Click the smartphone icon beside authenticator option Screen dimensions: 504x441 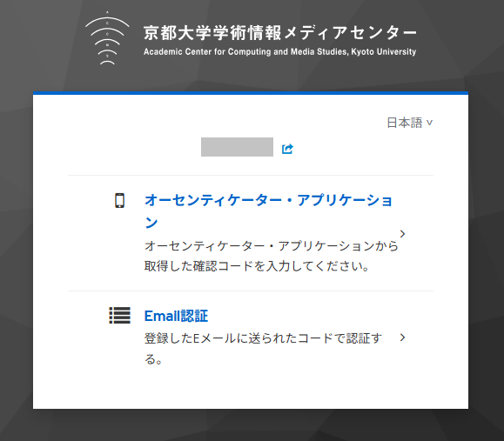119,201
